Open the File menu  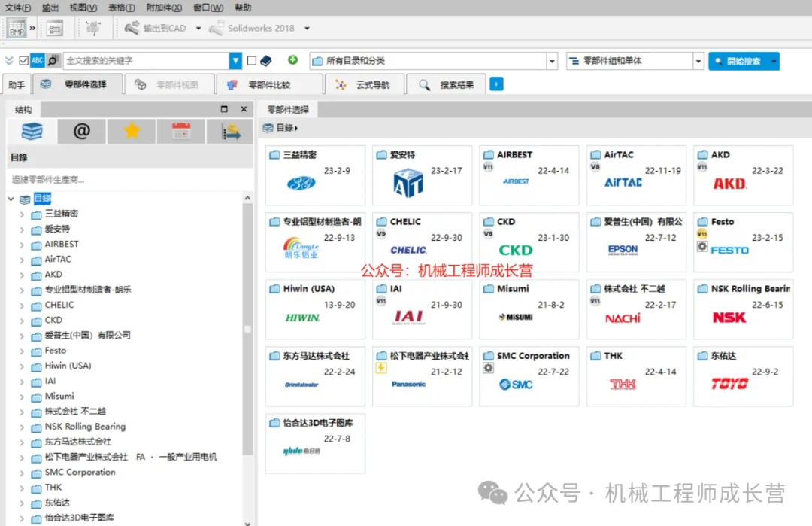coord(17,8)
